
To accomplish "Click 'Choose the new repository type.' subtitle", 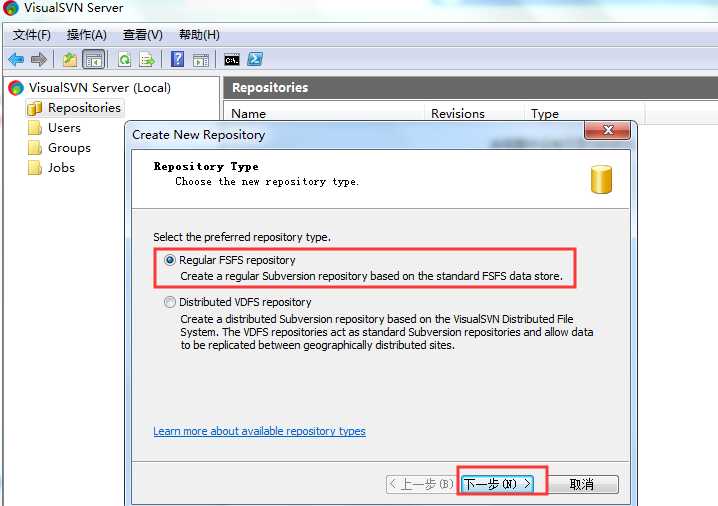I will click(267, 182).
